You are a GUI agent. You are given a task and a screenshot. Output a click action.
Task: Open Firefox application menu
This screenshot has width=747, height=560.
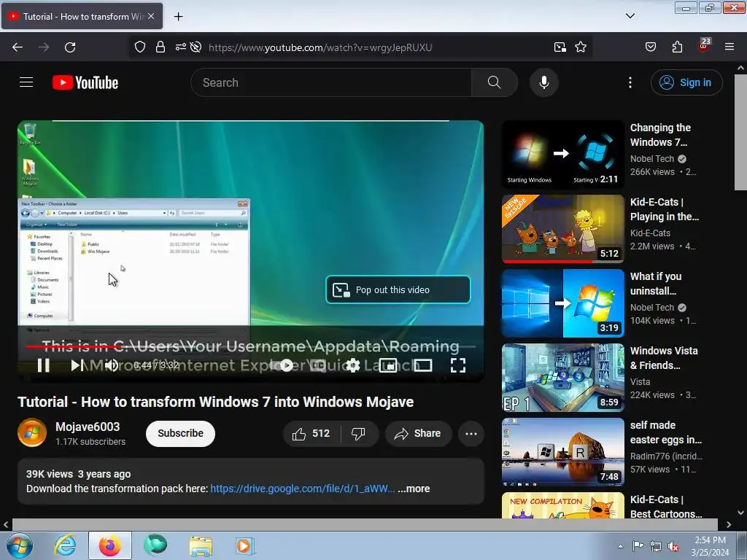[729, 47]
